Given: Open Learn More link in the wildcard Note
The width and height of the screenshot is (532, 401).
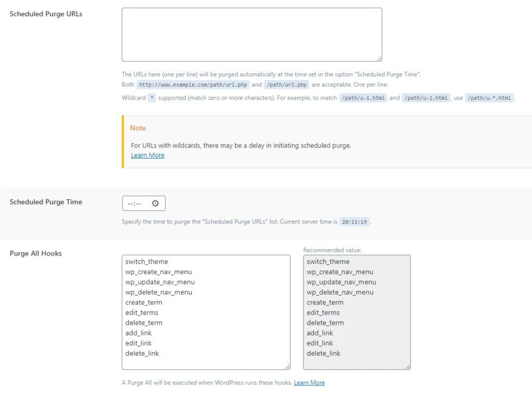Looking at the screenshot, I should click(x=148, y=155).
